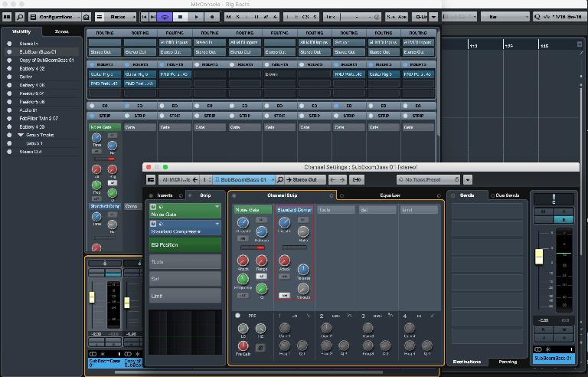Click the find channel magnifier in MixConsole toolbar
Viewport: 588px width, 377px height.
tap(20, 17)
